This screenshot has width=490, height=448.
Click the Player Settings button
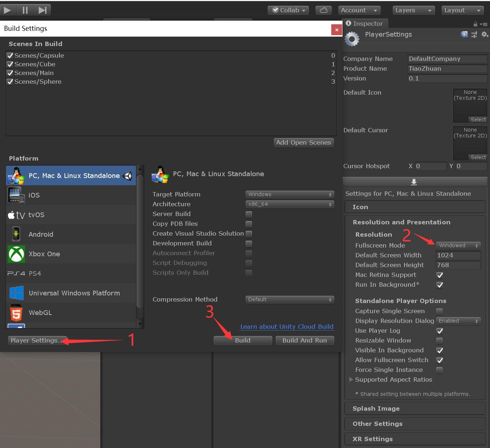[x=38, y=340]
